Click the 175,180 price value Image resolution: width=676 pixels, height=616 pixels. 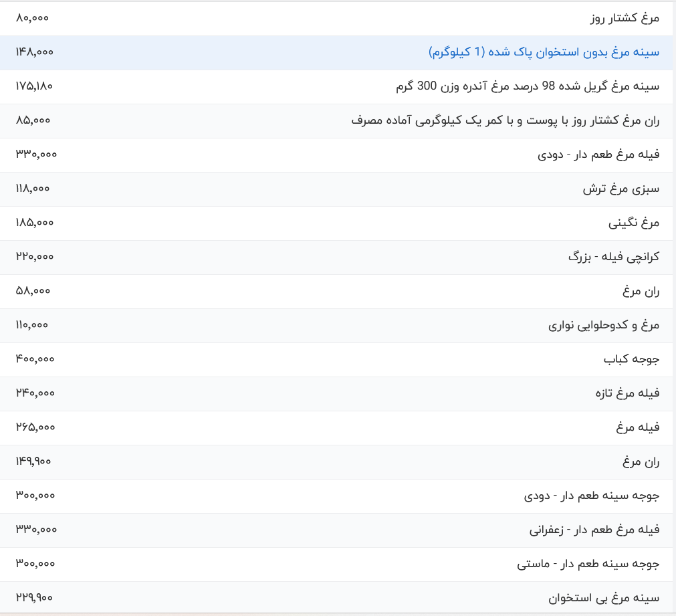pos(34,86)
